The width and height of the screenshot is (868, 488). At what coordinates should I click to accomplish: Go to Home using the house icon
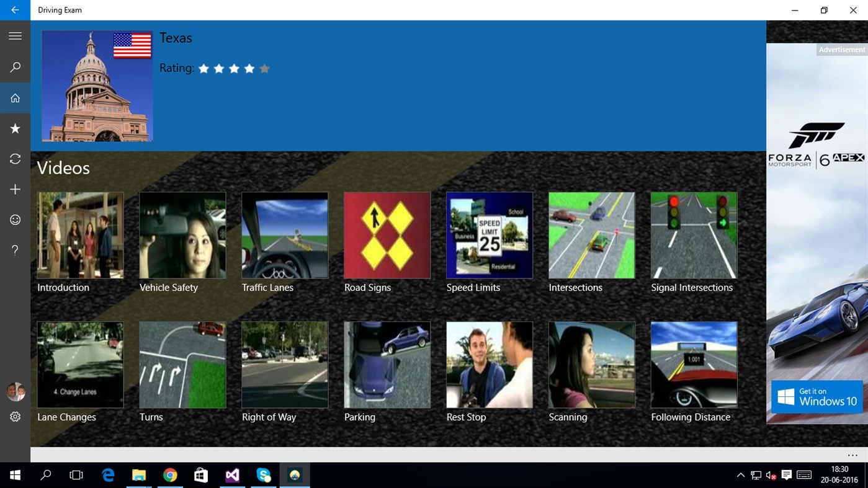pos(15,97)
